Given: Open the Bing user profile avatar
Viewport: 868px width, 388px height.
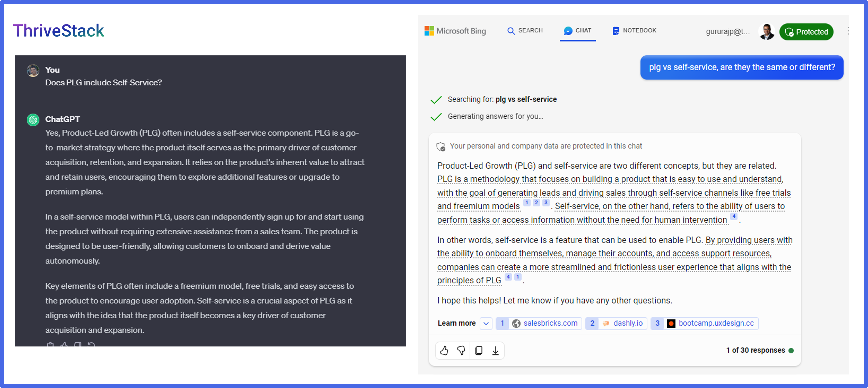Looking at the screenshot, I should click(x=767, y=32).
